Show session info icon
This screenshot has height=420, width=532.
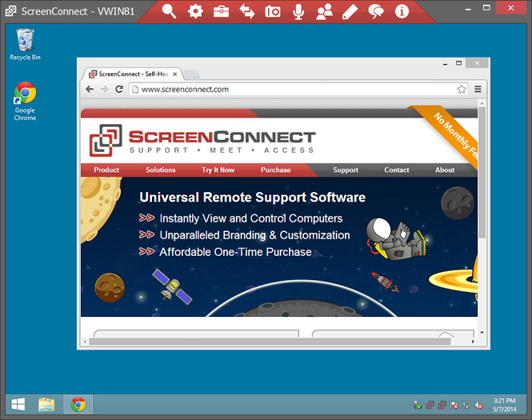pos(402,11)
